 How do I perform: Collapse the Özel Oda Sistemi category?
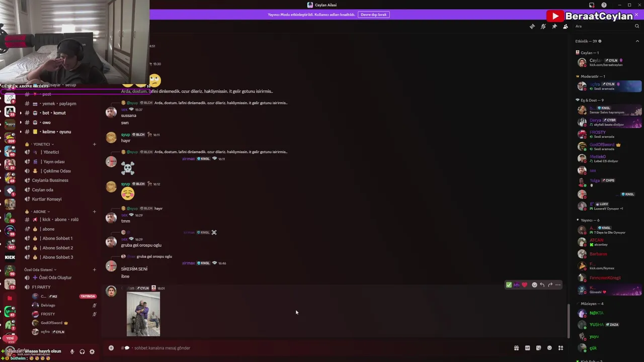(40, 269)
